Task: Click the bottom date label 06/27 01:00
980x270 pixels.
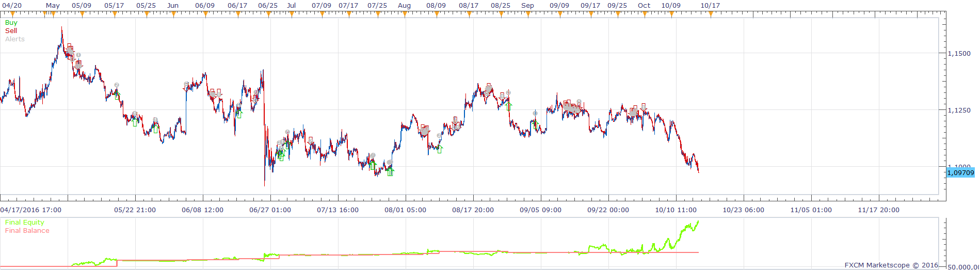Action: coord(270,210)
